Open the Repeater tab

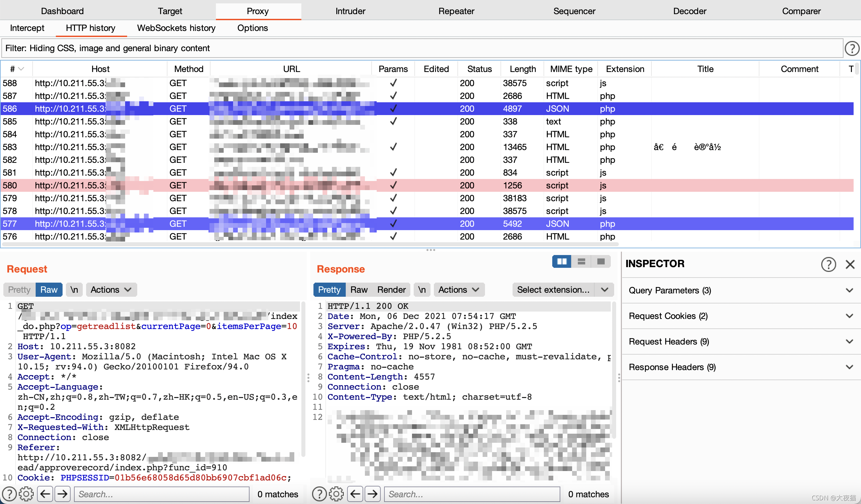click(x=456, y=11)
